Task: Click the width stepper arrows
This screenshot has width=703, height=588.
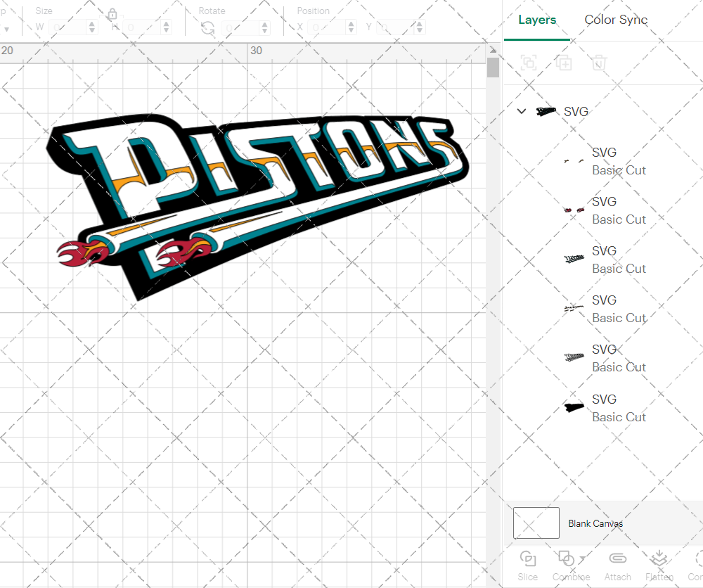Action: click(x=92, y=27)
